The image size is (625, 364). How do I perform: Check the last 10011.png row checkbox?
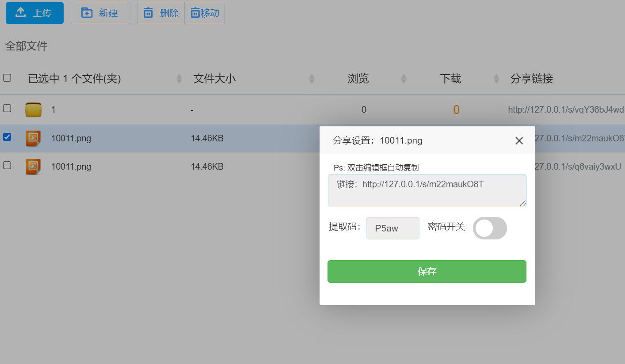7,165
